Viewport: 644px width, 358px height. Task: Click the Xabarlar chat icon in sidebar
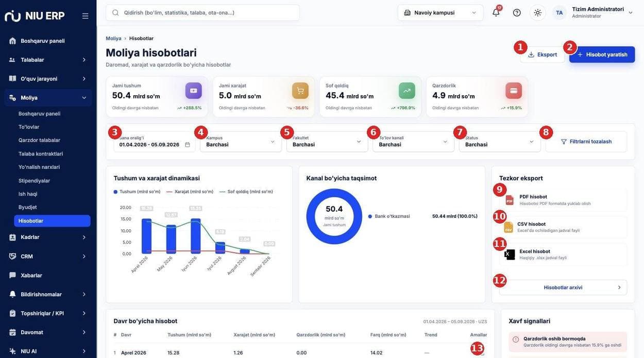12,275
